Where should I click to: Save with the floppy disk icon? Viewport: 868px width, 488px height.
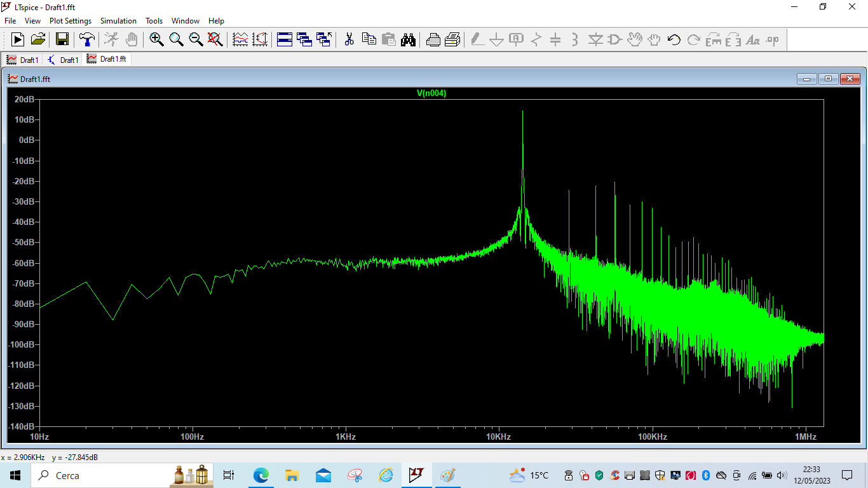coord(62,39)
